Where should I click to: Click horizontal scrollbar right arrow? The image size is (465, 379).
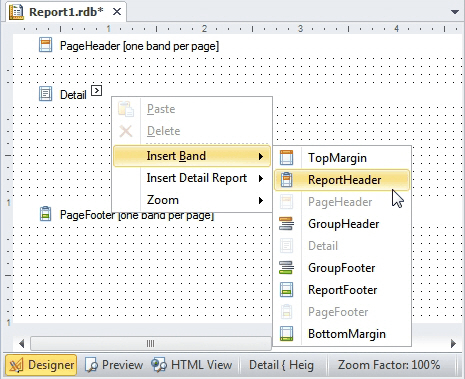pyautogui.click(x=453, y=344)
